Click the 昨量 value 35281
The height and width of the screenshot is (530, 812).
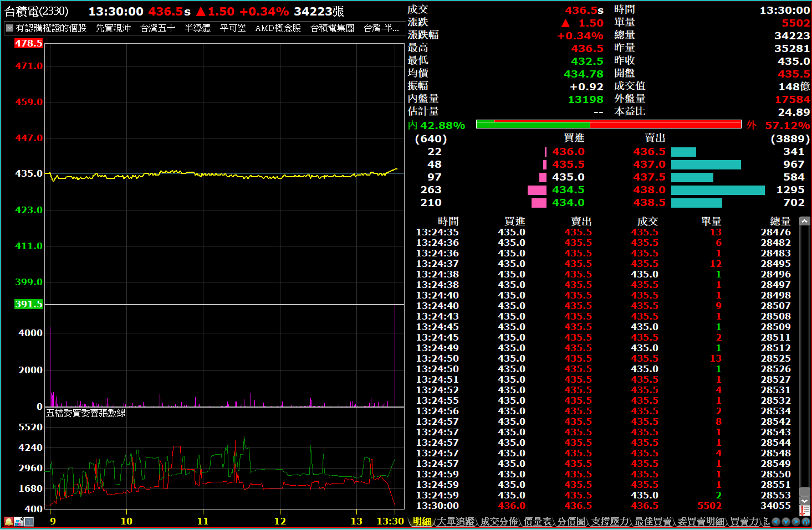coord(792,48)
